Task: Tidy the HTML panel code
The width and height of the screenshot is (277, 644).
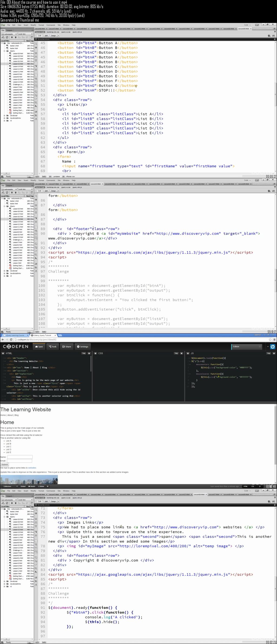Action: (84, 353)
